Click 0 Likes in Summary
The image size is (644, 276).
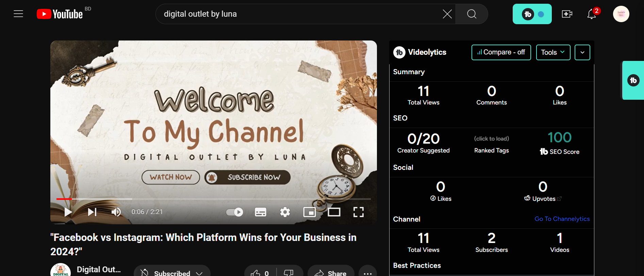click(x=560, y=95)
